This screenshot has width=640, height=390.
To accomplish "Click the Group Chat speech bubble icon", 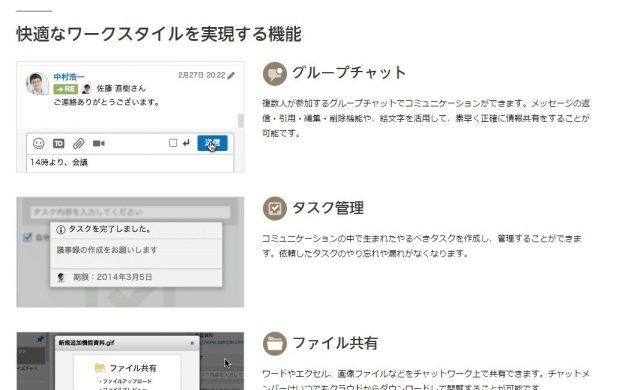I will pyautogui.click(x=275, y=74).
